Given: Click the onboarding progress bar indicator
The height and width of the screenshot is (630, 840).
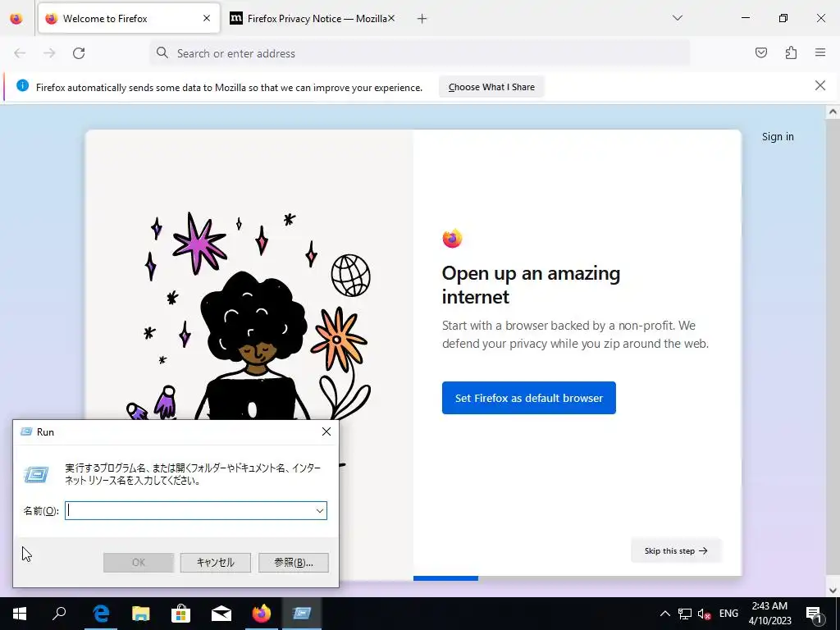Looking at the screenshot, I should pos(445,578).
